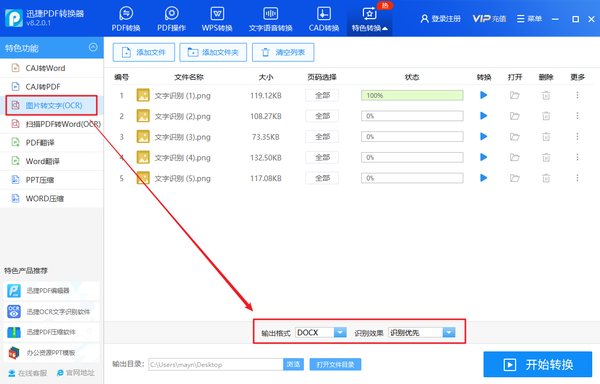Start converting 文字识别 (3).png with play icon

click(x=484, y=137)
